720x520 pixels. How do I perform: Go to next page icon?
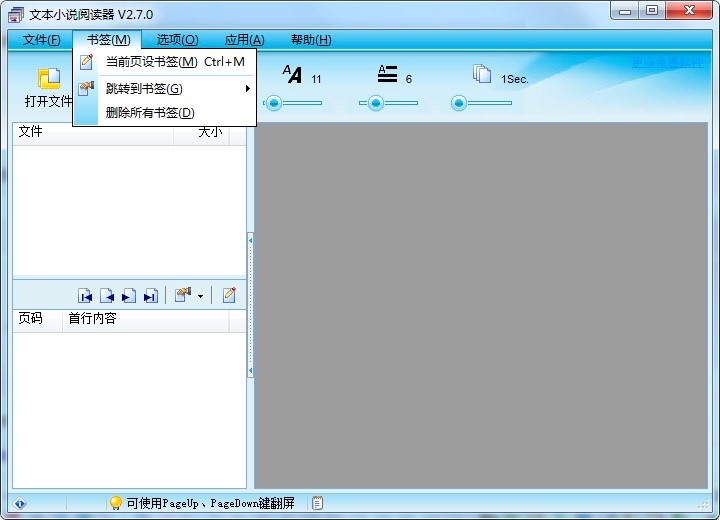[x=129, y=295]
